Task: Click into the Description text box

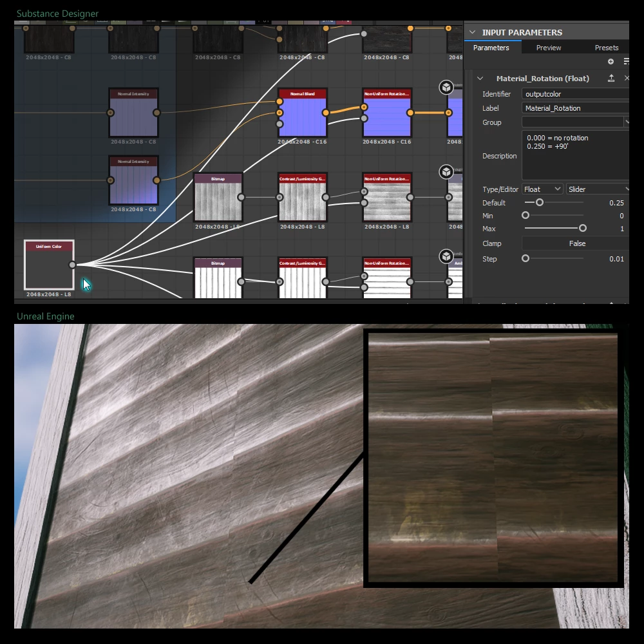Action: point(575,155)
